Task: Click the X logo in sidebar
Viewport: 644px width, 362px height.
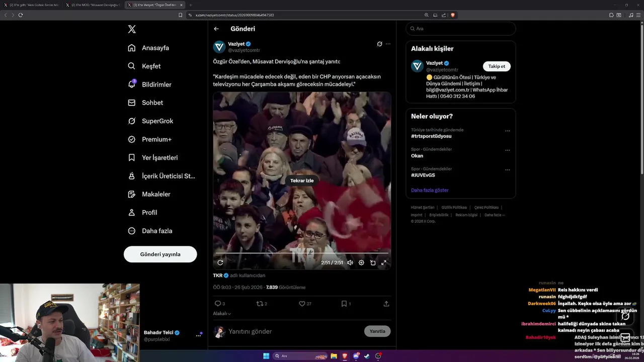Action: [132, 29]
